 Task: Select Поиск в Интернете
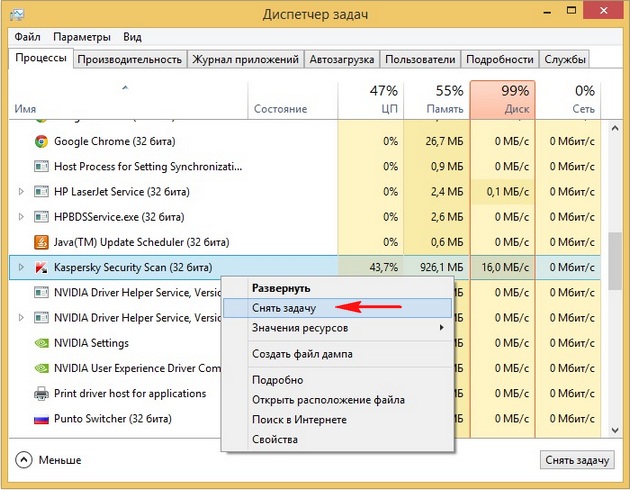coord(338,419)
